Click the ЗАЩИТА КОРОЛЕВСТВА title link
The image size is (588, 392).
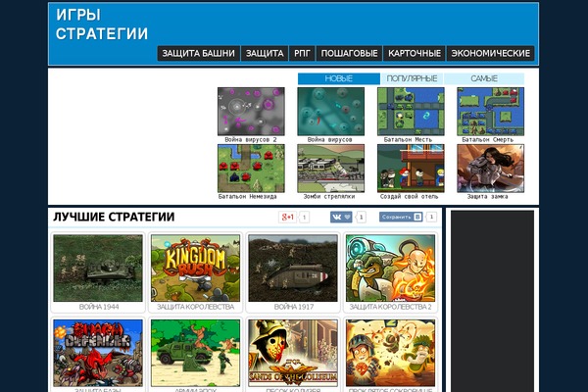pyautogui.click(x=195, y=307)
